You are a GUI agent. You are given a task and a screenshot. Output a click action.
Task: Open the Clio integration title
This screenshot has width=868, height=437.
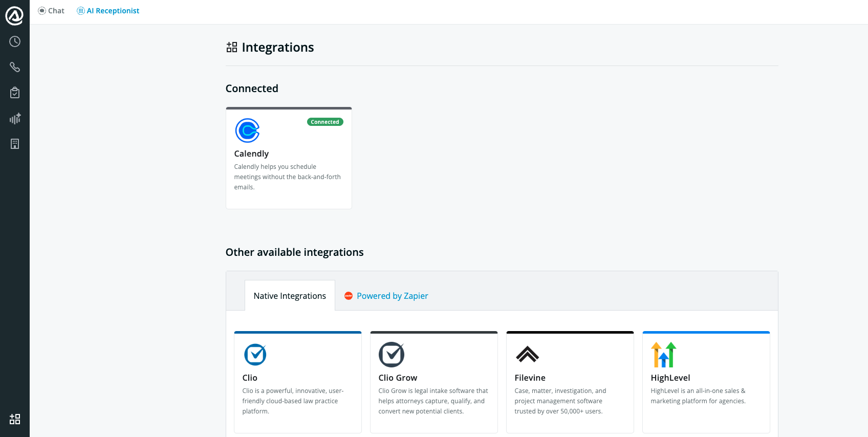click(250, 378)
